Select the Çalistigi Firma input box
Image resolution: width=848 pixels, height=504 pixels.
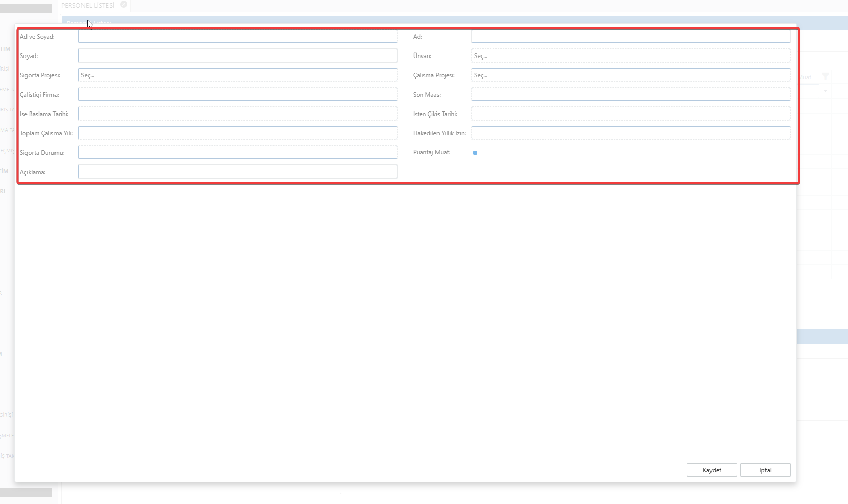[x=237, y=95]
